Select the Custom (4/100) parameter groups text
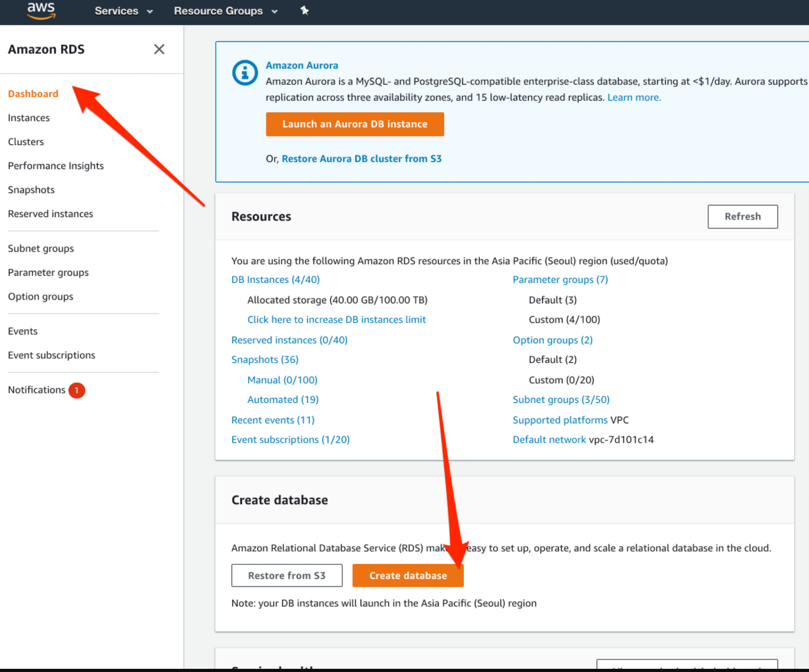The image size is (809, 672). coord(564,319)
